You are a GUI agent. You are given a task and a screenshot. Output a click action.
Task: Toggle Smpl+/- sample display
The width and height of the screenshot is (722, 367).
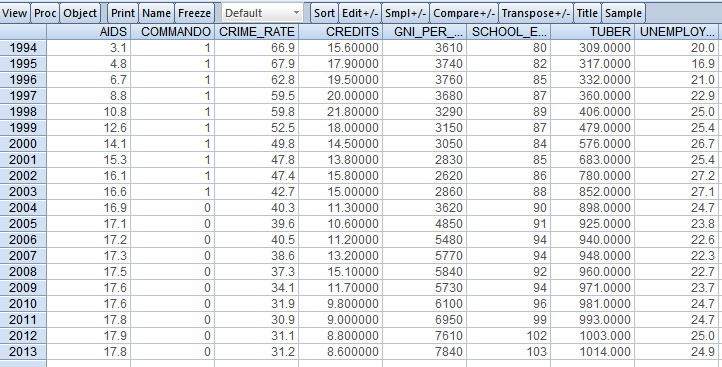[405, 13]
